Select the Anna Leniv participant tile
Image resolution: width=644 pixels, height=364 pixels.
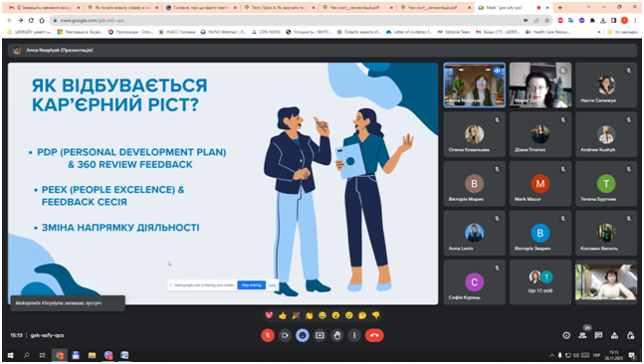[x=475, y=233]
